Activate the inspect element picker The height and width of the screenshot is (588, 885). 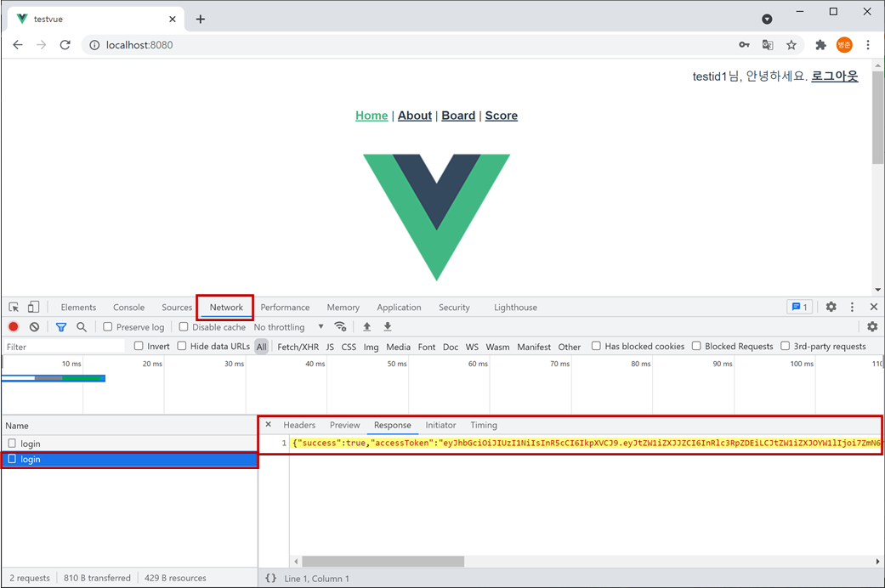(x=14, y=307)
